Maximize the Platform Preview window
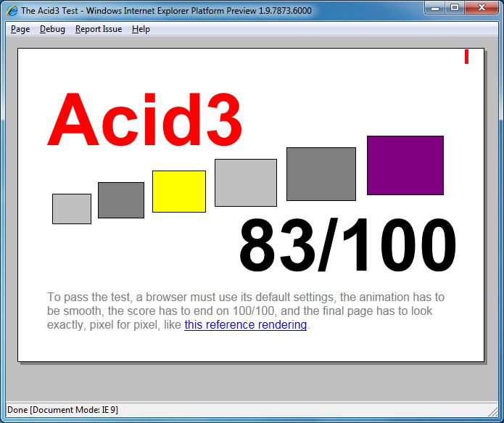This screenshot has height=423, width=504. click(x=455, y=8)
